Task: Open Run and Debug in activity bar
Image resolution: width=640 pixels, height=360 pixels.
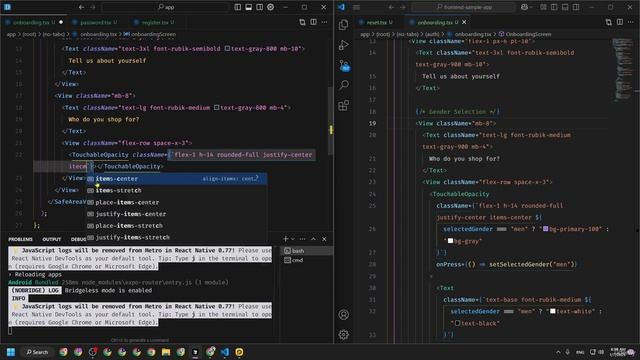Action: pos(344,44)
